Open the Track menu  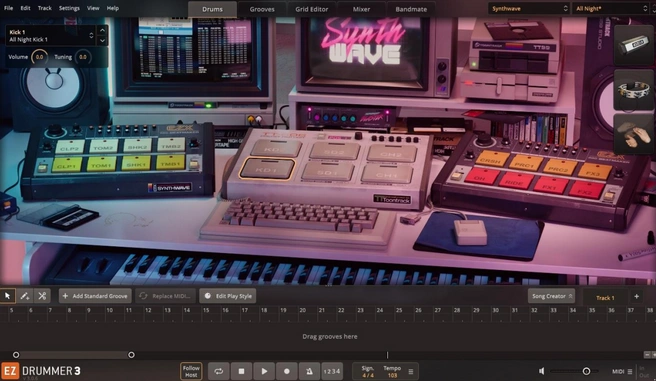tap(45, 8)
